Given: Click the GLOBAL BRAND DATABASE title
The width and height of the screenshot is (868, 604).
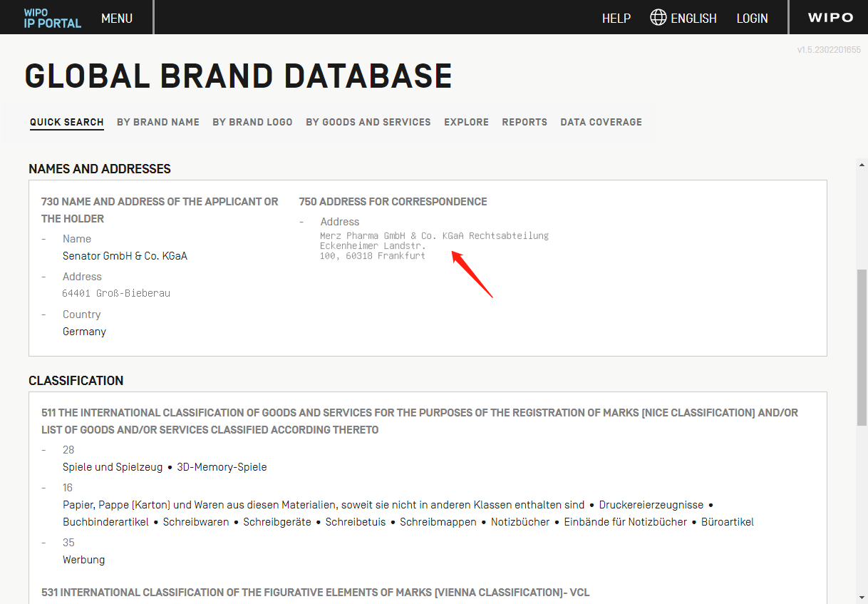Looking at the screenshot, I should (239, 76).
